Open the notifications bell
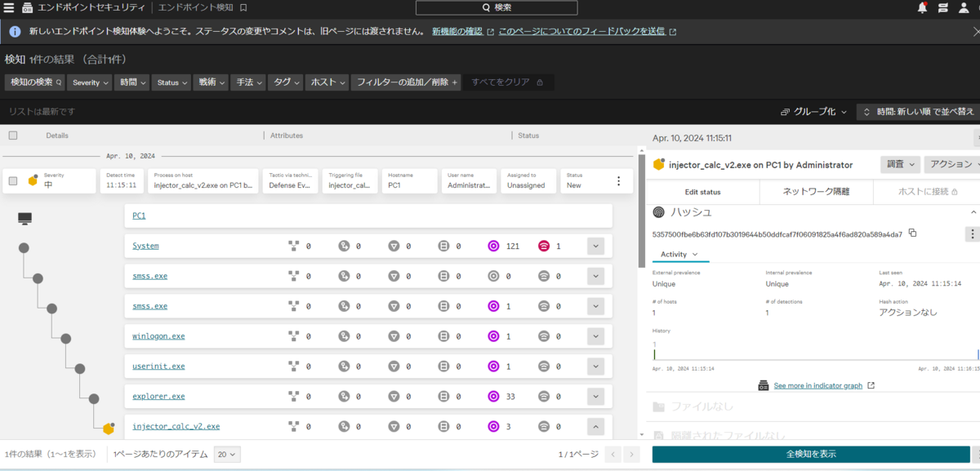 [x=923, y=8]
